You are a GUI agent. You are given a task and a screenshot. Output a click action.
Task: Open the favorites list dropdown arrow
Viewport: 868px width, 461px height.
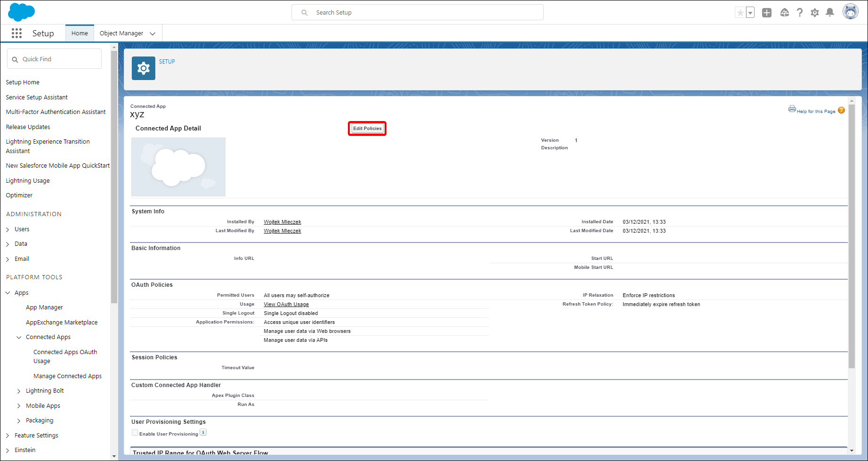point(750,13)
